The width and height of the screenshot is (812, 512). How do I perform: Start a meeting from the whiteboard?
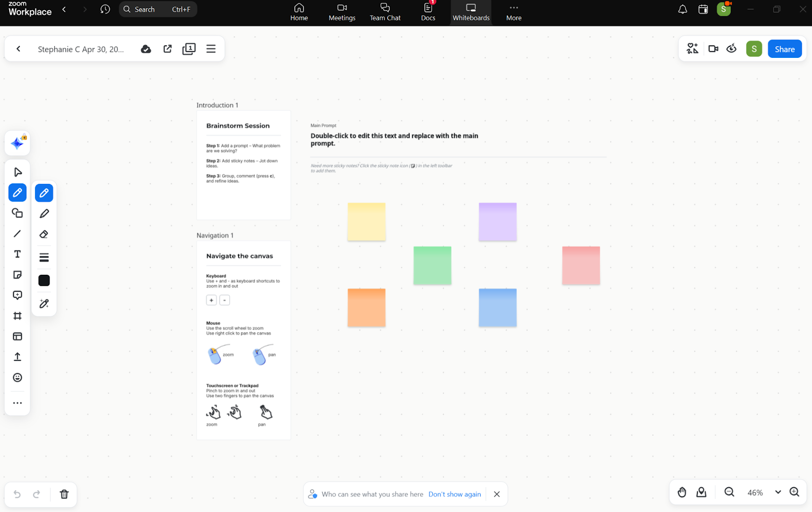point(714,49)
